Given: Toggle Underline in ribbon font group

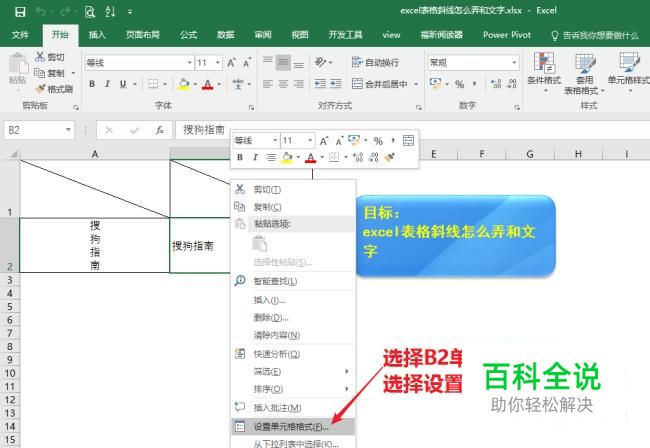Looking at the screenshot, I should point(123,84).
